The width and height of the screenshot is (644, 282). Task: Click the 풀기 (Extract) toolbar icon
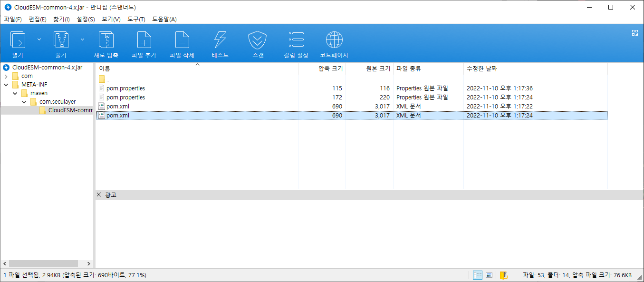61,40
